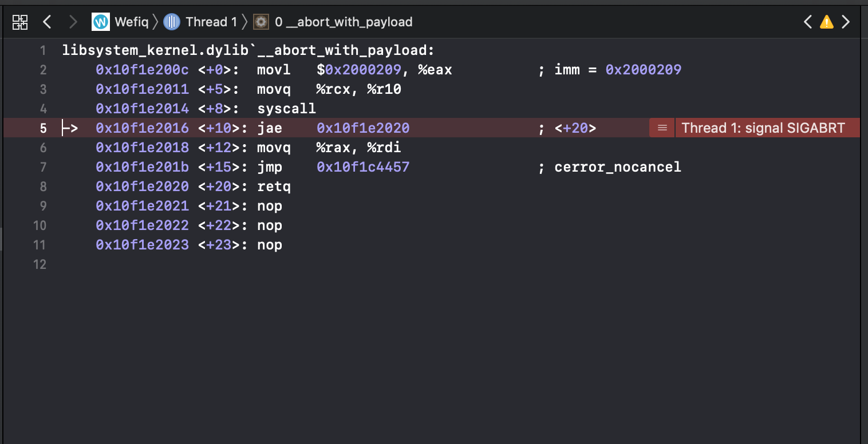Click the back navigation chevron icon
Image resolution: width=868 pixels, height=444 pixels.
(x=47, y=22)
